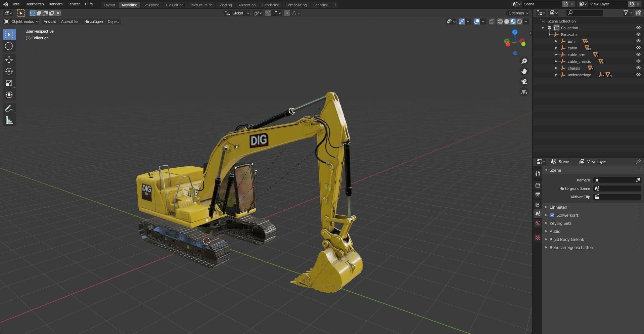Open outliner filter funnel icon
This screenshot has height=334, width=644.
(x=626, y=13)
